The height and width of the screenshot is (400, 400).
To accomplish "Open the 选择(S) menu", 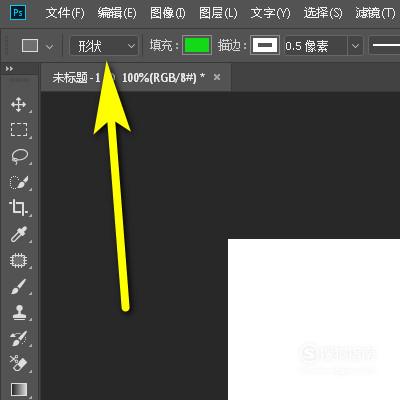I will point(323,13).
